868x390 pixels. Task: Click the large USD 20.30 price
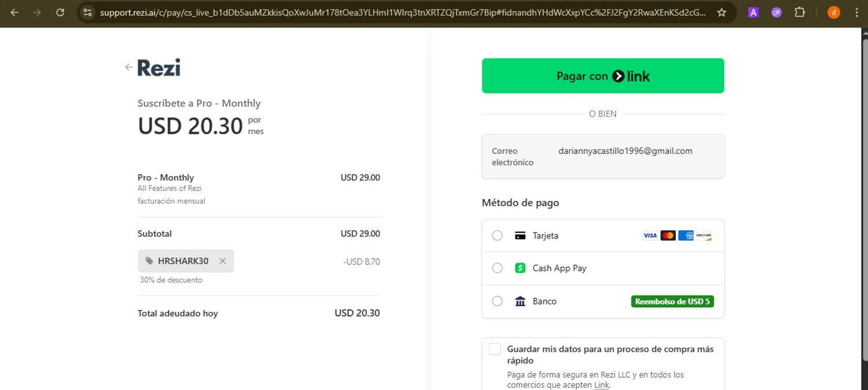[x=190, y=126]
